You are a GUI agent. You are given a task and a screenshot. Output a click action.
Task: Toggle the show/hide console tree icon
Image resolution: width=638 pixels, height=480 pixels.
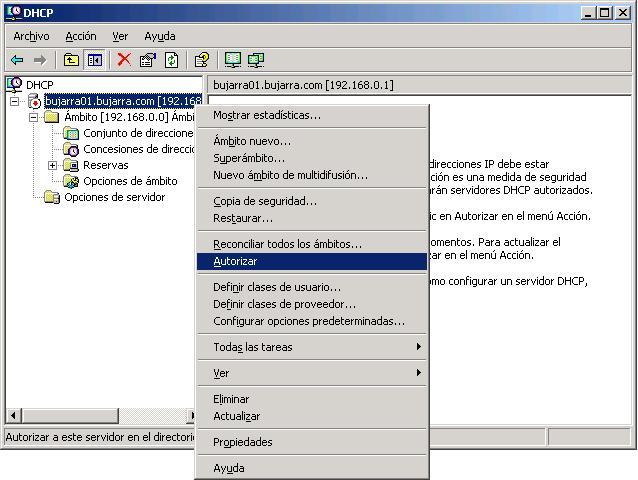click(x=94, y=60)
